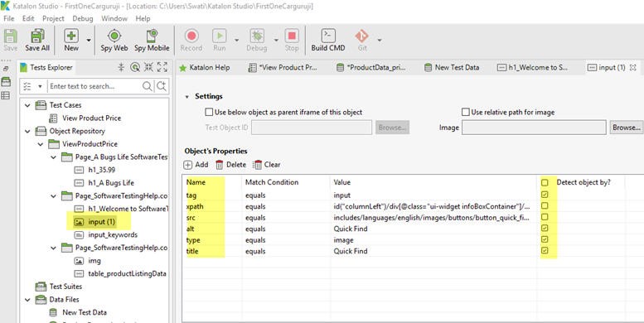The width and height of the screenshot is (644, 323).
Task: Open the New button dropdown arrow
Action: tap(89, 40)
